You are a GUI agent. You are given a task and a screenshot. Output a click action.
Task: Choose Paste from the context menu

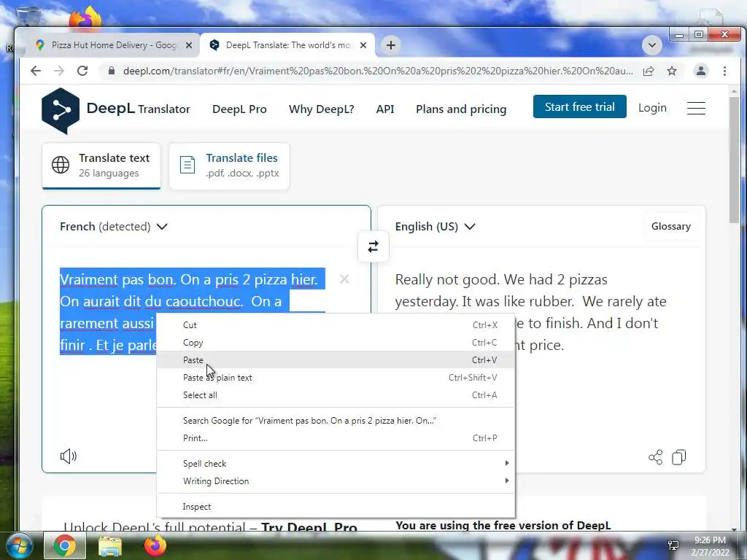point(336,360)
